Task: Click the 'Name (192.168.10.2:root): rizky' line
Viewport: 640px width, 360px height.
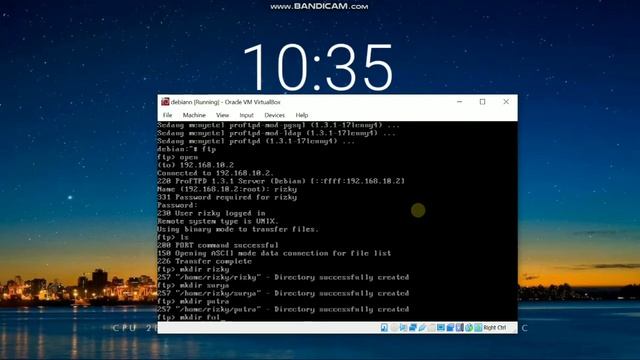Action: click(227, 189)
